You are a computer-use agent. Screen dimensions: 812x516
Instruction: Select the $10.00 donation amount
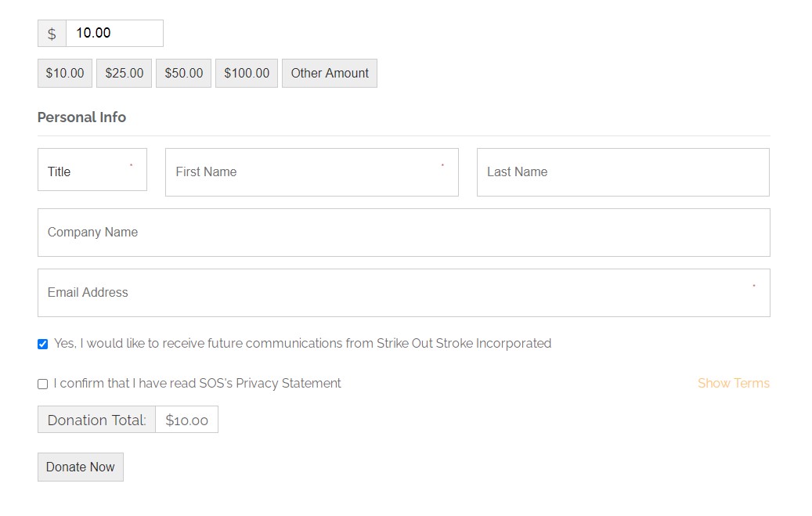65,74
